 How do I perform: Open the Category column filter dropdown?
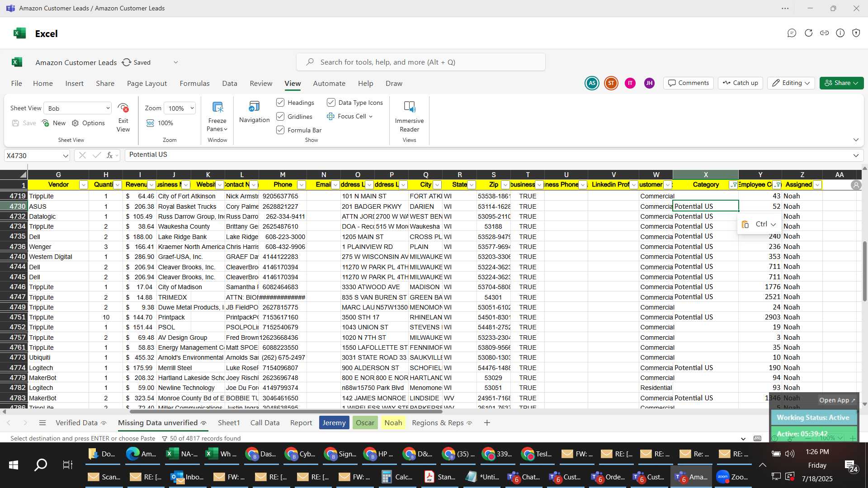tap(734, 185)
